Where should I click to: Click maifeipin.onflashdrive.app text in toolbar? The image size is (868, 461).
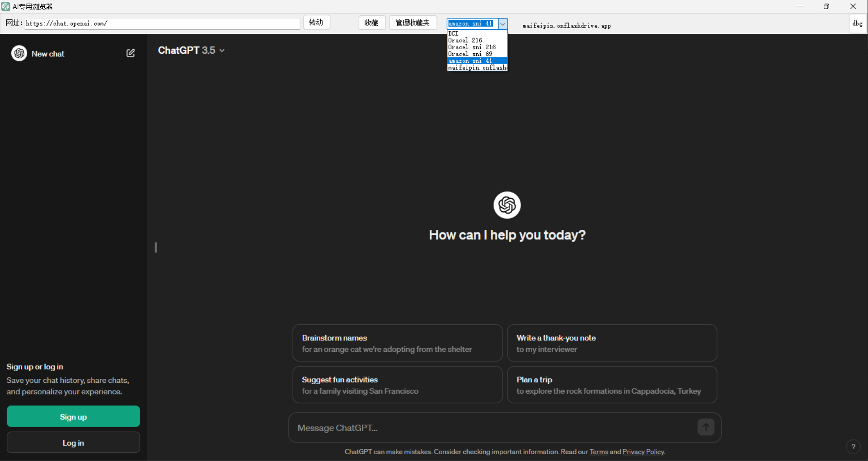pyautogui.click(x=567, y=26)
